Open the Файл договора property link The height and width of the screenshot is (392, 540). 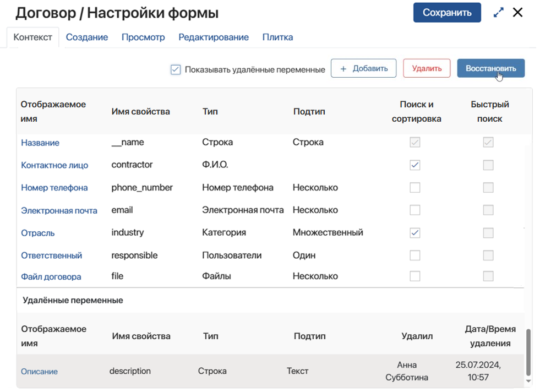[51, 276]
